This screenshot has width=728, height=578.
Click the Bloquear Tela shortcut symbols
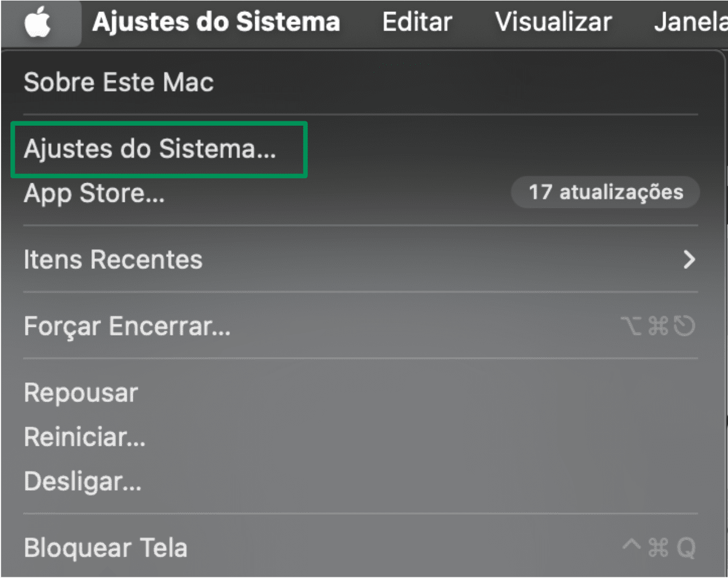(659, 547)
